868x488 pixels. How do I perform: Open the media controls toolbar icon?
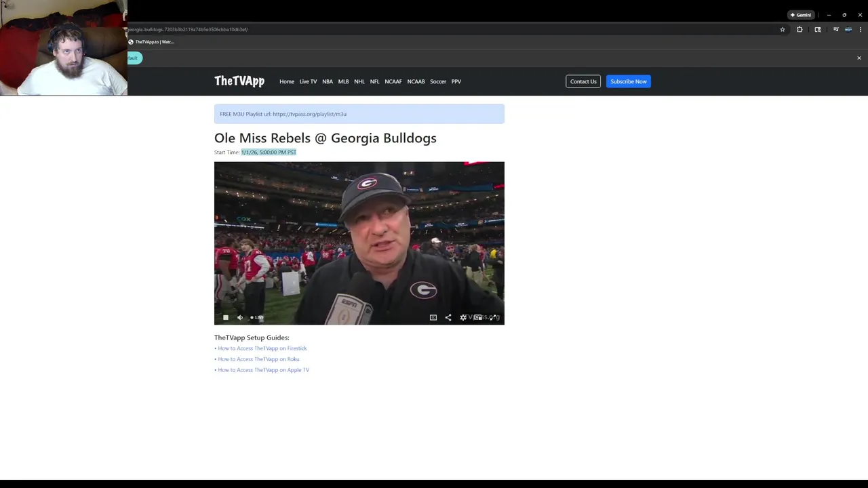click(836, 29)
